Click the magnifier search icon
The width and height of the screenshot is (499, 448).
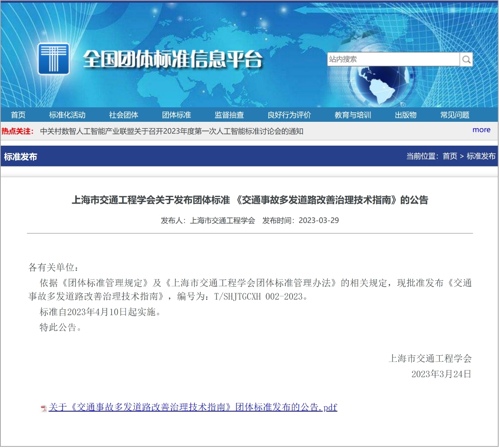[x=466, y=60]
